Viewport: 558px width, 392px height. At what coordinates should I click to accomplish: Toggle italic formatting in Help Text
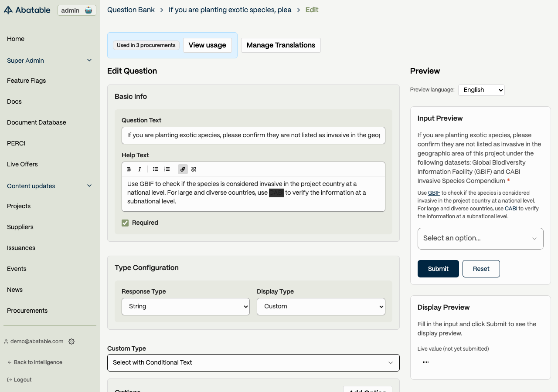pos(139,169)
